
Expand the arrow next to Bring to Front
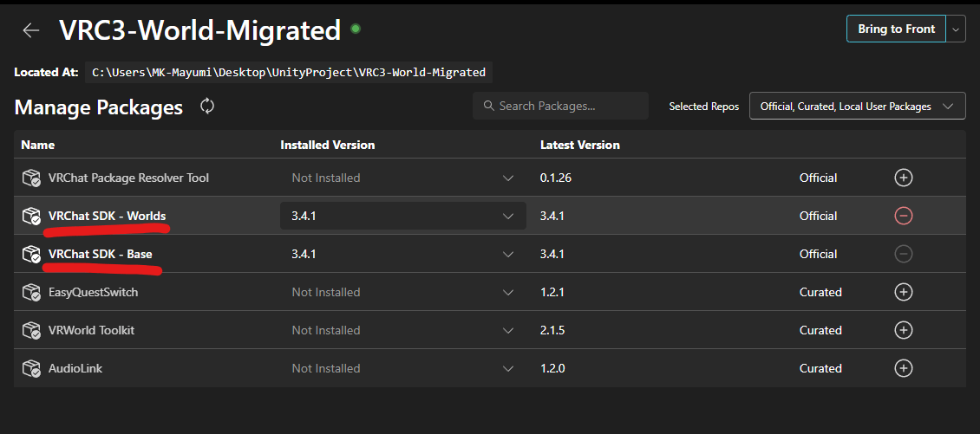(956, 29)
